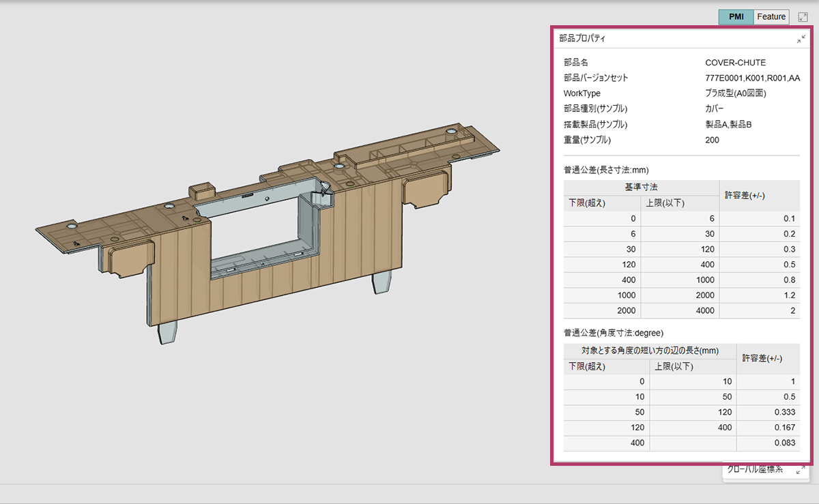Toggle the PMI view mode
819x504 pixels.
pos(736,17)
